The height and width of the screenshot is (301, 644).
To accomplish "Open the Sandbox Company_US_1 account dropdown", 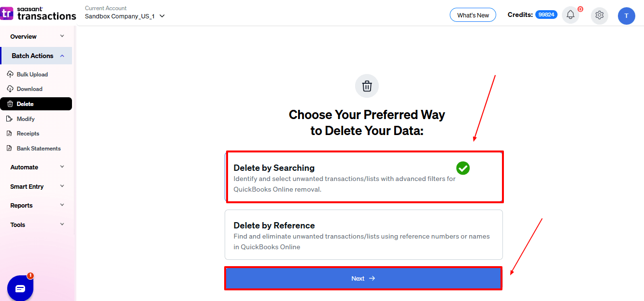I will click(124, 15).
